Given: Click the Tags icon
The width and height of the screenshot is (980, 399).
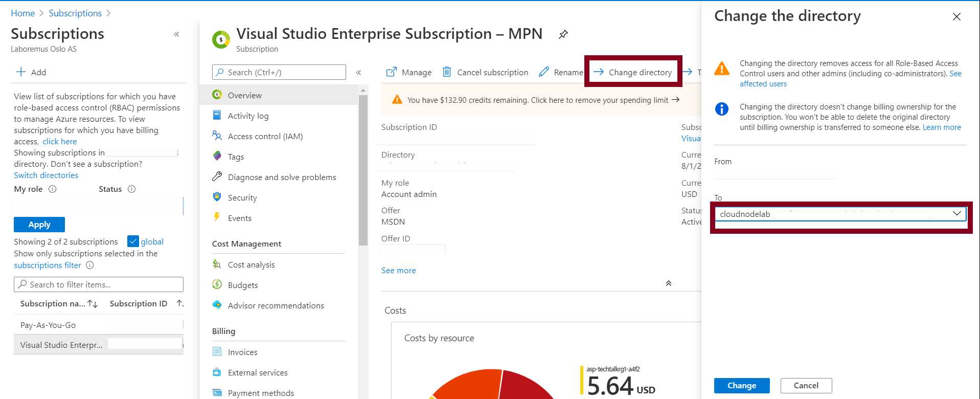Looking at the screenshot, I should click(217, 156).
